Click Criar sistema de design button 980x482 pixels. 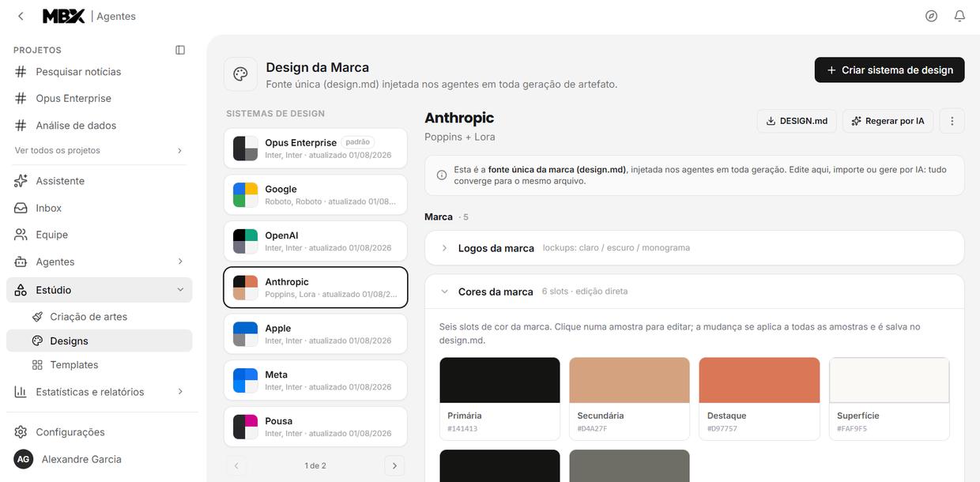click(890, 70)
